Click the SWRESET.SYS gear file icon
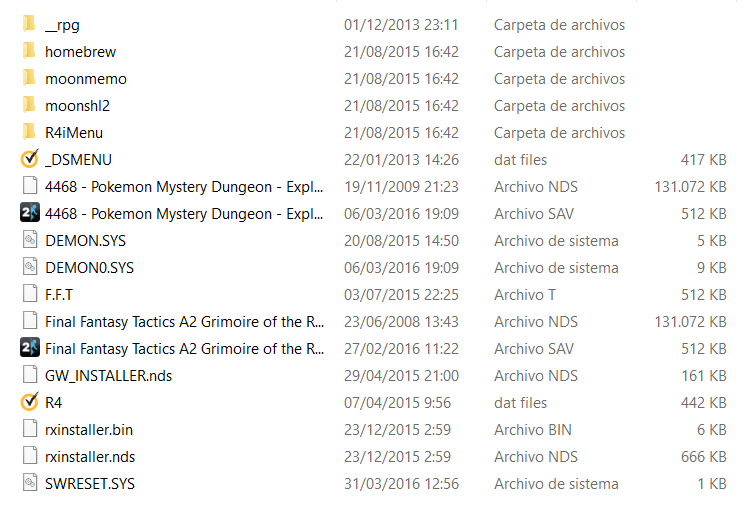Screen dimensions: 748x530 [x=29, y=483]
